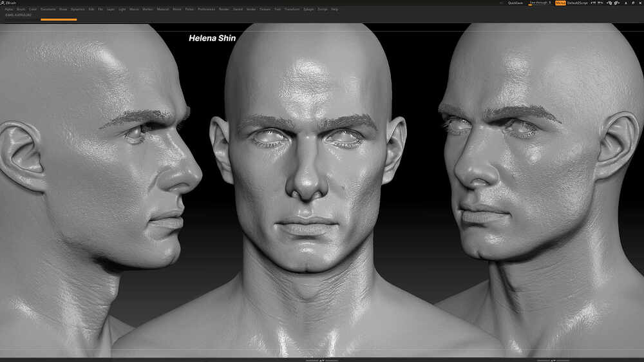Open the Edit menu
Image resolution: width=644 pixels, height=362 pixels.
click(x=91, y=9)
